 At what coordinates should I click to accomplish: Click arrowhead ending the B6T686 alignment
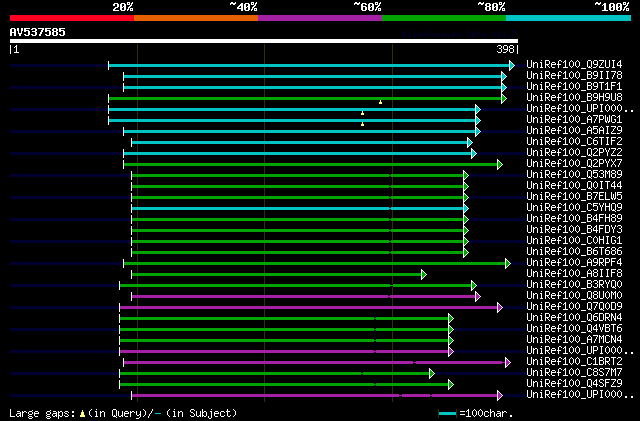click(466, 252)
